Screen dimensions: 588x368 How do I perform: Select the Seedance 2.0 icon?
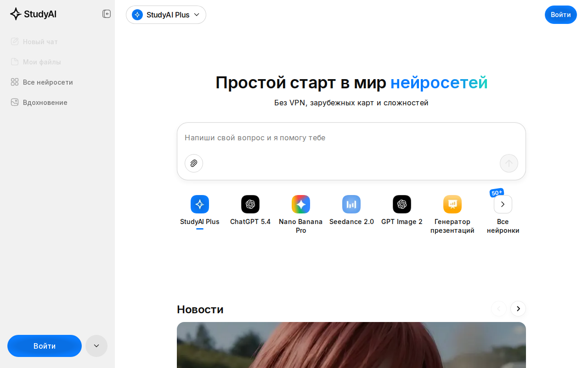(x=351, y=204)
